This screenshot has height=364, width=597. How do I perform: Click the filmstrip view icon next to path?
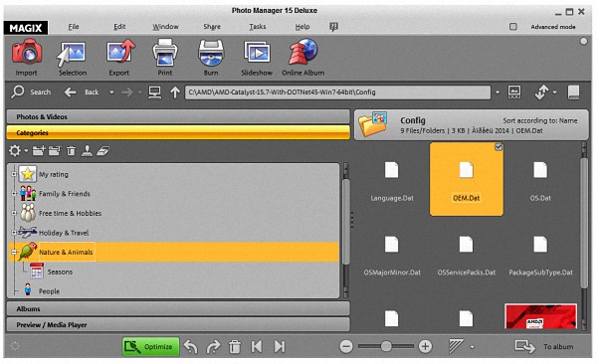pos(514,91)
